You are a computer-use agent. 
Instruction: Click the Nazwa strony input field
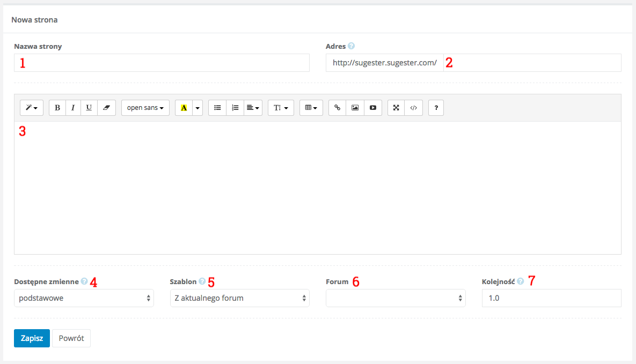[162, 63]
